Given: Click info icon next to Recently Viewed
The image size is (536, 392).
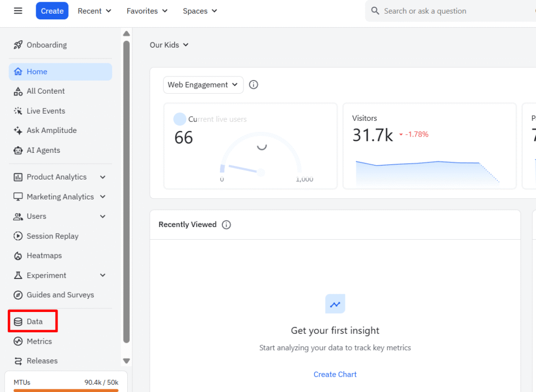Looking at the screenshot, I should click(x=226, y=225).
